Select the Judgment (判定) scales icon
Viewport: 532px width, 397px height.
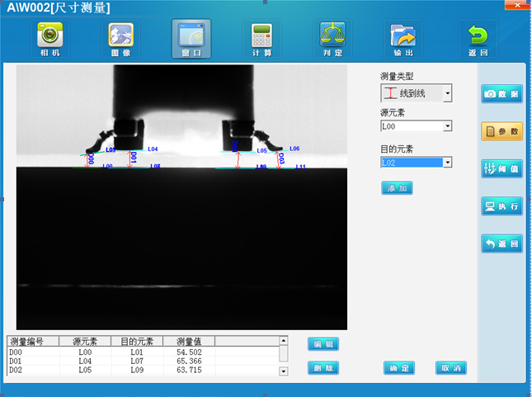point(332,38)
